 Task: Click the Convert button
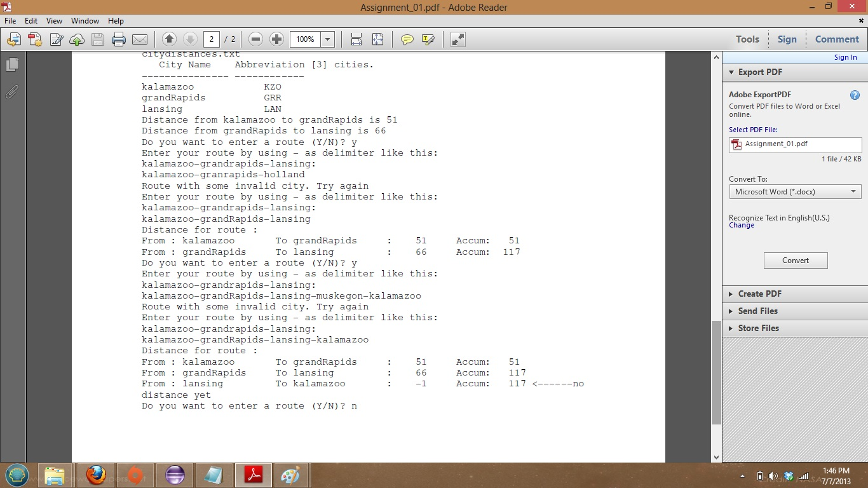[x=796, y=261]
